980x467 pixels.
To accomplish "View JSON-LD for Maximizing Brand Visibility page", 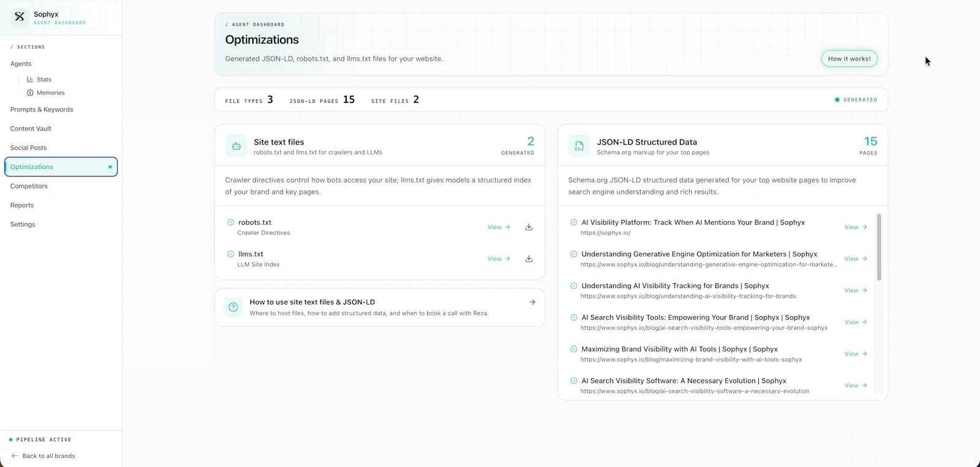I will coord(856,354).
